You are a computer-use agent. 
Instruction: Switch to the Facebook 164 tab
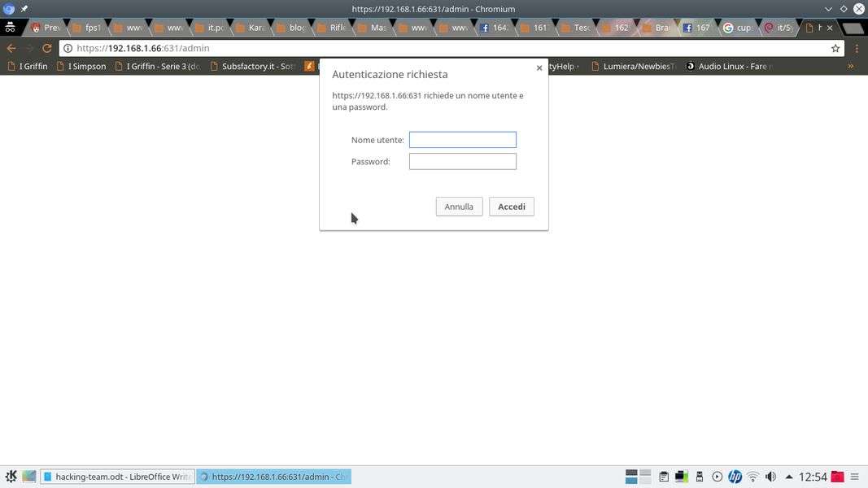(495, 28)
